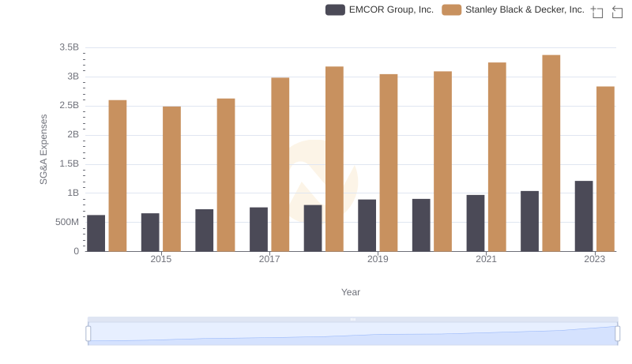Viewport: 632px width, 364px height.
Task: Select the 2018 EMCOR bar
Action: (x=313, y=228)
